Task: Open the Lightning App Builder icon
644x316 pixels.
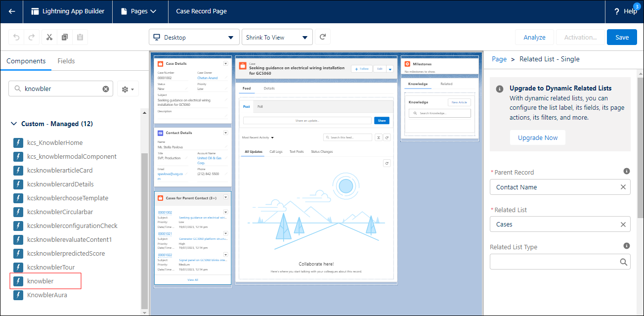Action: pos(35,11)
